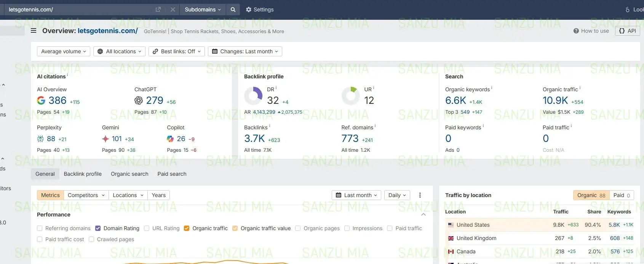Switch to General tab
Image resolution: width=644 pixels, height=264 pixels.
[x=45, y=174]
